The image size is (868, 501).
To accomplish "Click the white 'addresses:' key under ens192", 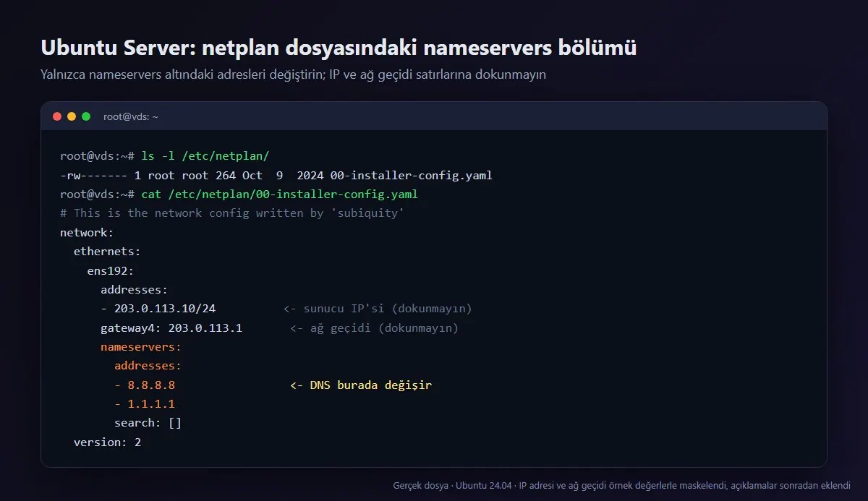I will pos(134,290).
